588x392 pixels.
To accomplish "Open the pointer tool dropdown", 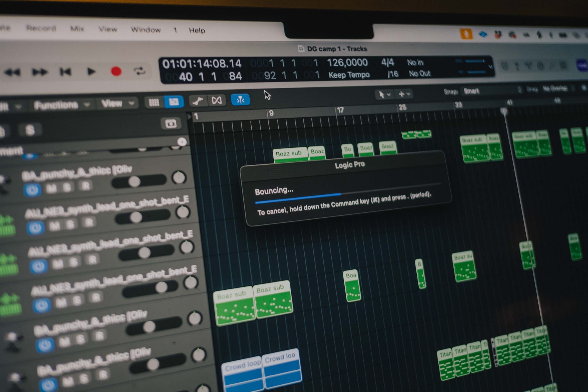I will click(385, 94).
